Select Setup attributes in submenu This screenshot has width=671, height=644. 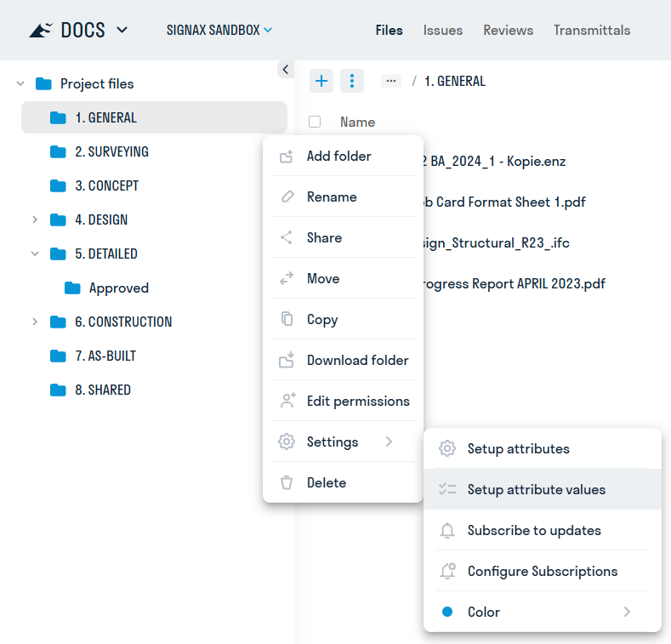point(543,448)
